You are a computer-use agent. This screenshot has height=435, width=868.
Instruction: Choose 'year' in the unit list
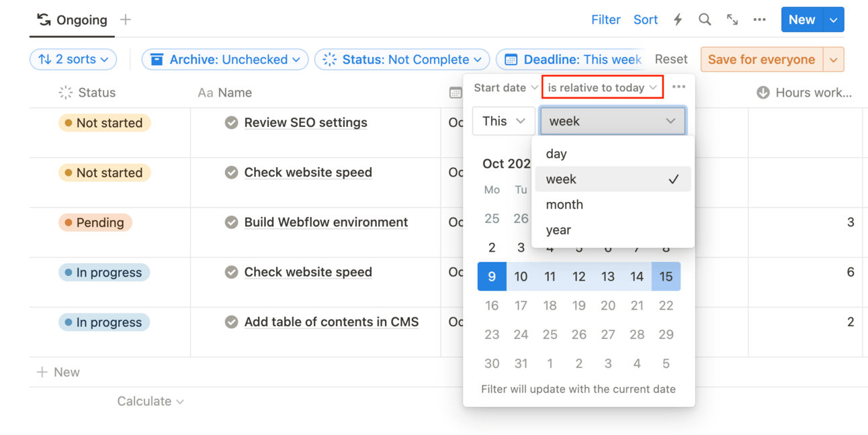[558, 230]
